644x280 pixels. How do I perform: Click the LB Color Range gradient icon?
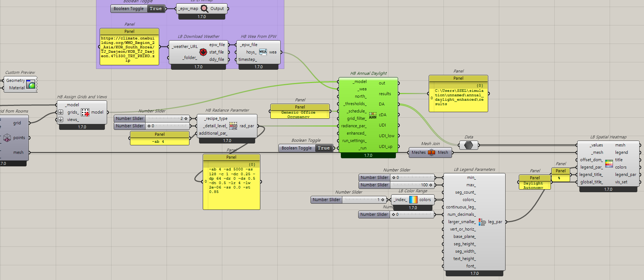[x=413, y=200]
